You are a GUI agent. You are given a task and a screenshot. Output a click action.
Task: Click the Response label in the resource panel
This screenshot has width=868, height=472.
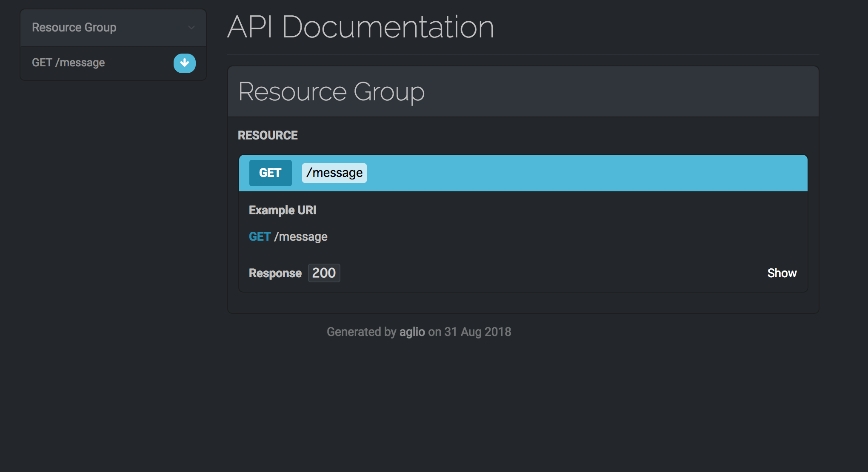point(275,273)
